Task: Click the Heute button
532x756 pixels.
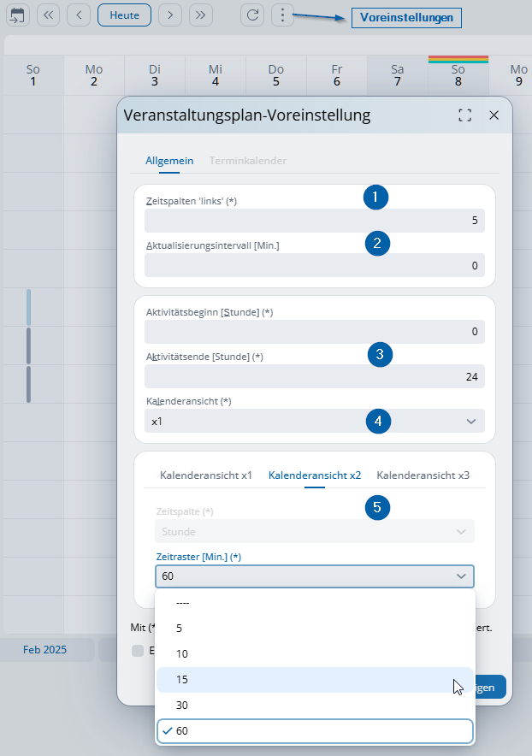Action: tap(124, 15)
